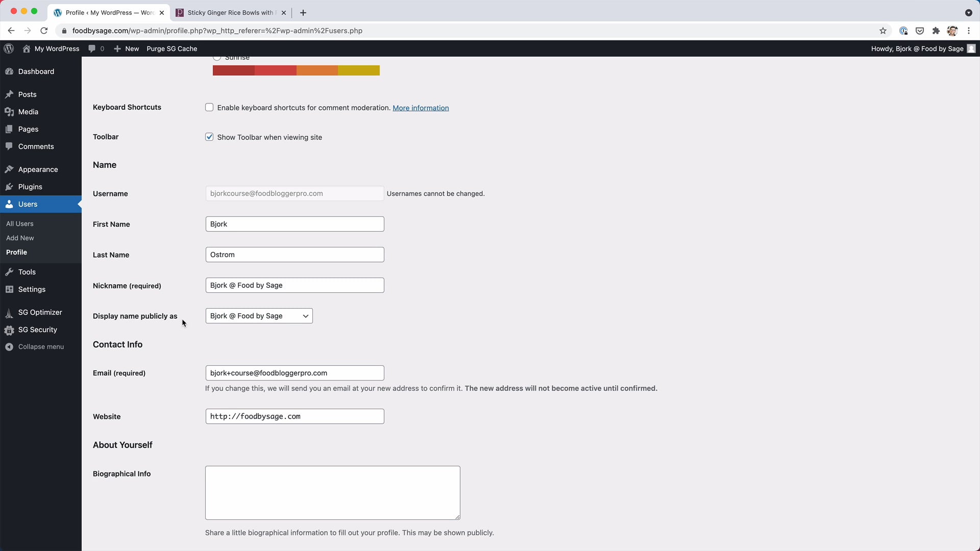Reload the page in the browser
Image resolution: width=980 pixels, height=551 pixels.
pos(44,31)
